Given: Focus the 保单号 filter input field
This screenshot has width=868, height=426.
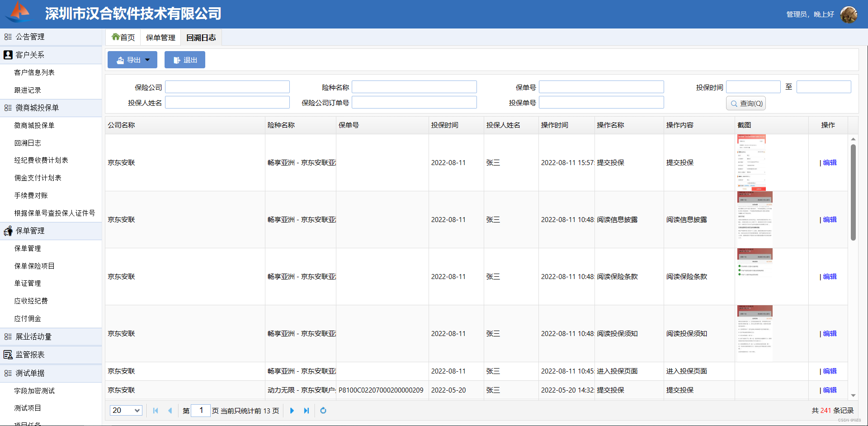Looking at the screenshot, I should (601, 87).
